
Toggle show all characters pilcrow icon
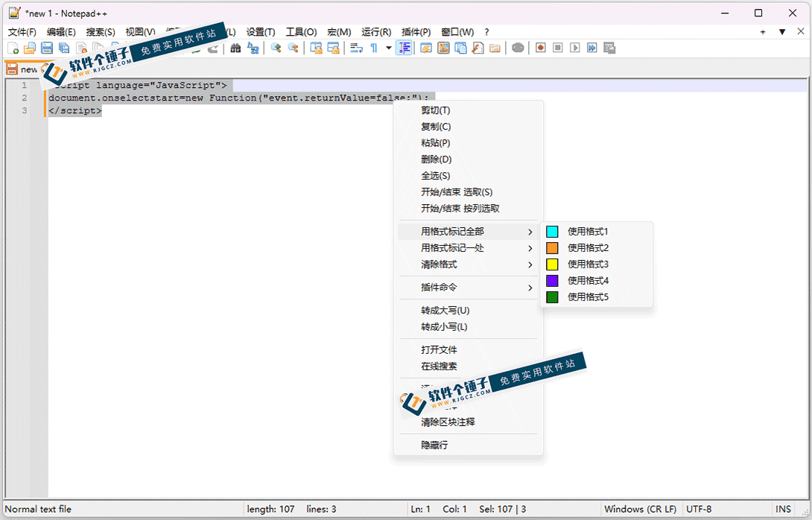pyautogui.click(x=374, y=48)
